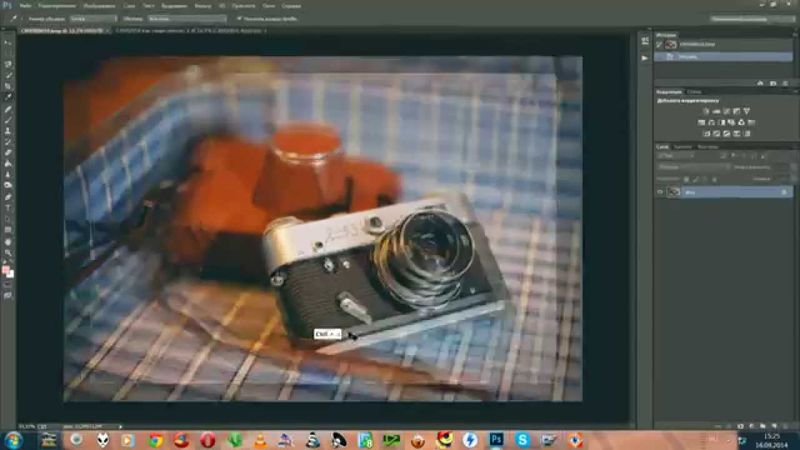
Task: Select the Horizontal Type tool
Action: 8,208
